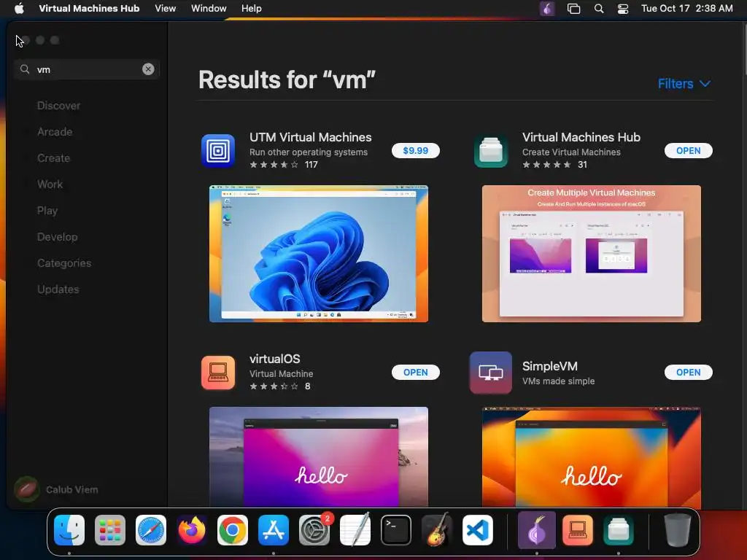Image resolution: width=747 pixels, height=560 pixels.
Task: Open virtualOS title link
Action: coord(274,359)
